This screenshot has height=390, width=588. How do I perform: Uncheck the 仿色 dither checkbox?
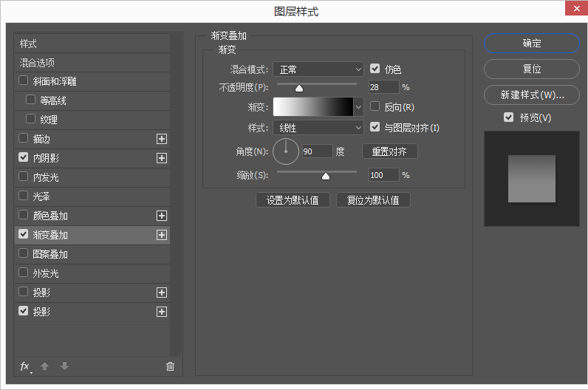point(375,68)
